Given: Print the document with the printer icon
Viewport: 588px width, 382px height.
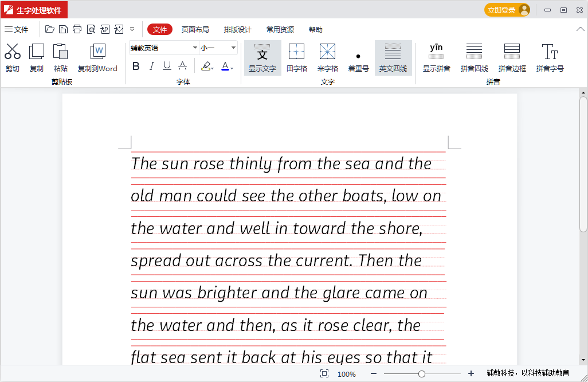Looking at the screenshot, I should click(77, 29).
